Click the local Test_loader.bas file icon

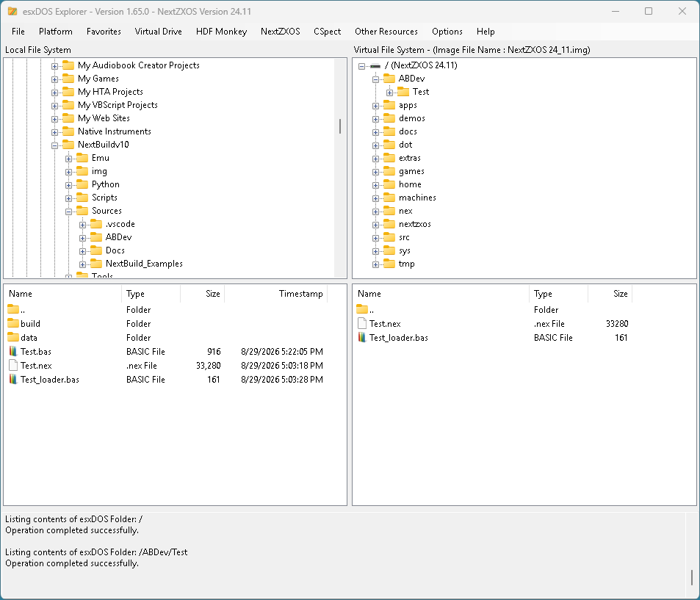[x=13, y=379]
